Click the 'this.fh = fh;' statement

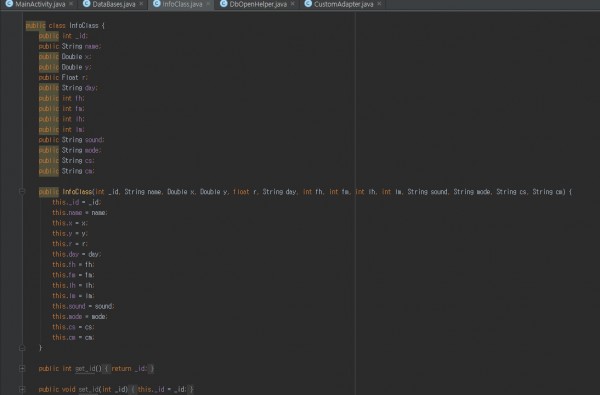point(73,264)
